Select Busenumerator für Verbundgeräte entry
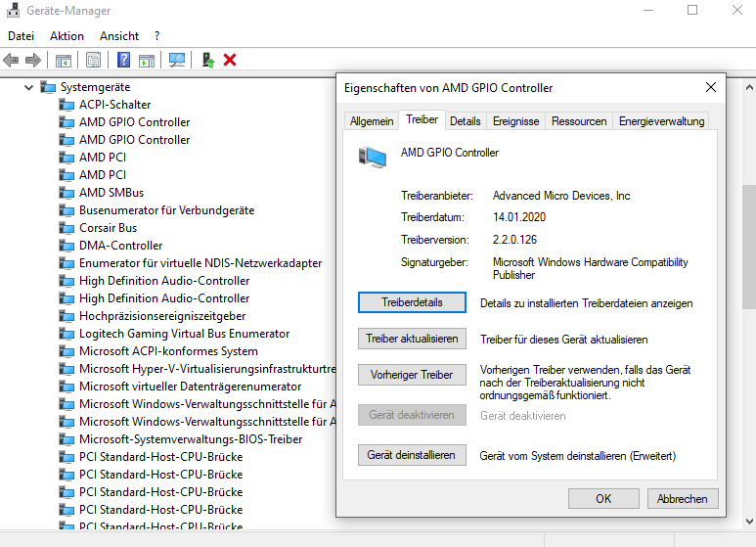756x547 pixels. point(167,210)
